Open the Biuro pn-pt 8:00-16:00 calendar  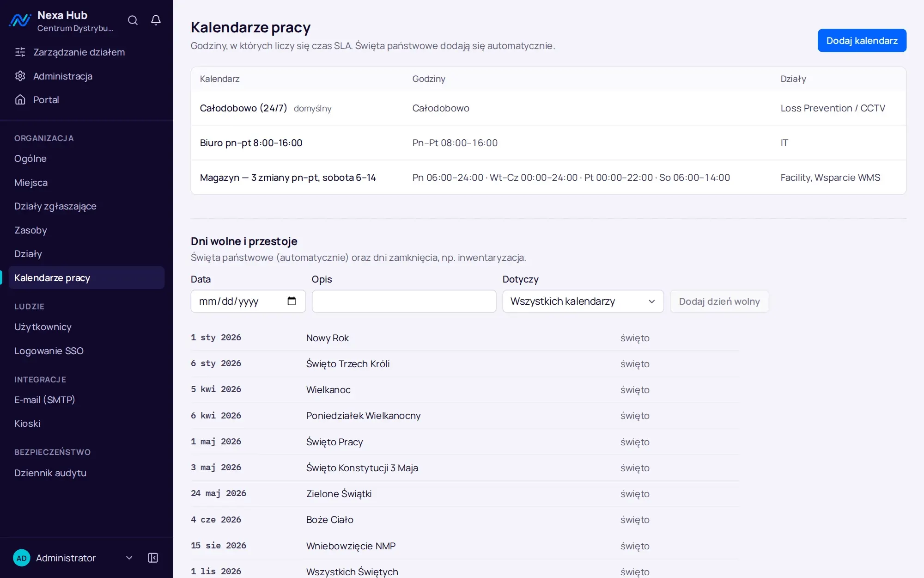548,143
